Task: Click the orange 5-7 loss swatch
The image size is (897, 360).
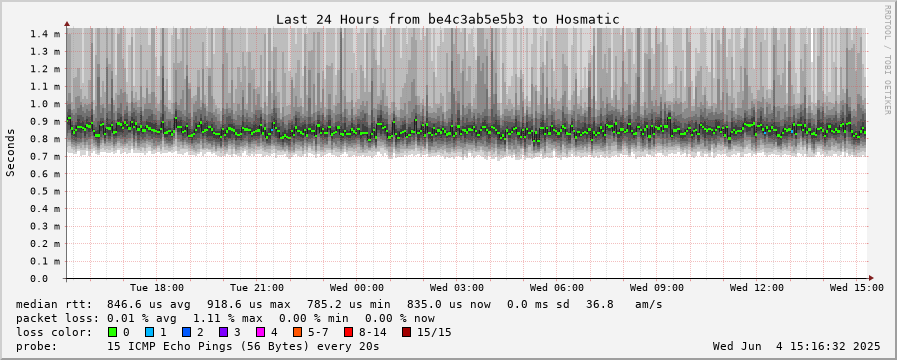Action: coord(298,332)
